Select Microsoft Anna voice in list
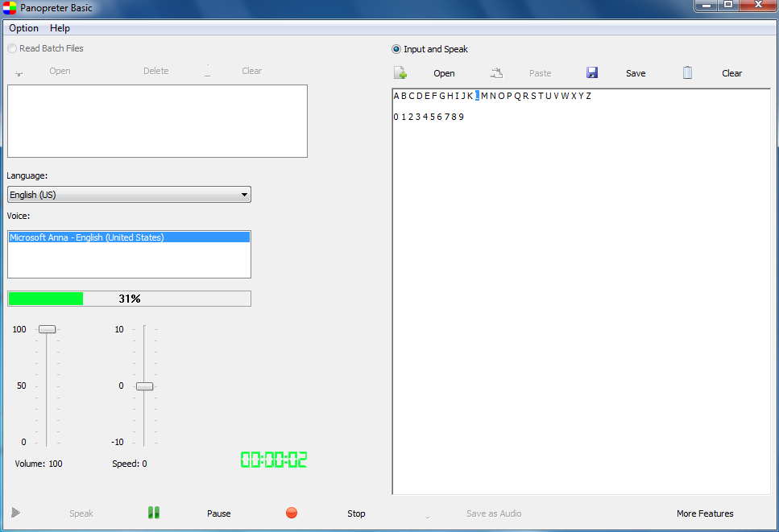779x532 pixels. (129, 237)
